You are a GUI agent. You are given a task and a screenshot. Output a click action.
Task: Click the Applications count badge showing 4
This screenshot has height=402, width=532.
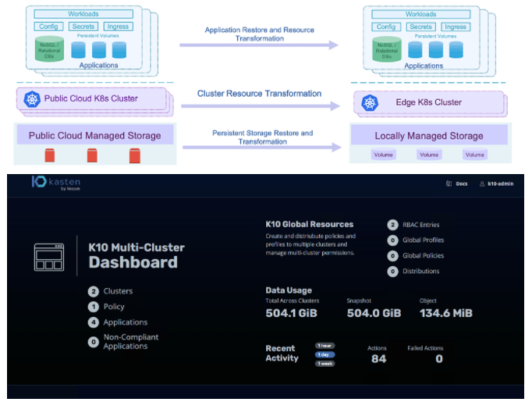tap(94, 322)
